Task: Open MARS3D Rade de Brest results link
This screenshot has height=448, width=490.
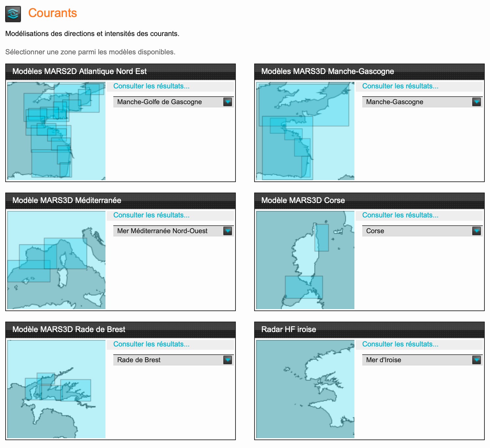Action: click(151, 344)
